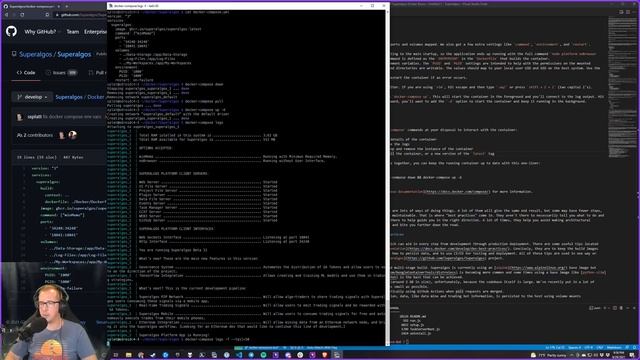This screenshot has height=360, width=640.
Task: Click the terminal window title bar icon
Action: click(x=111, y=6)
